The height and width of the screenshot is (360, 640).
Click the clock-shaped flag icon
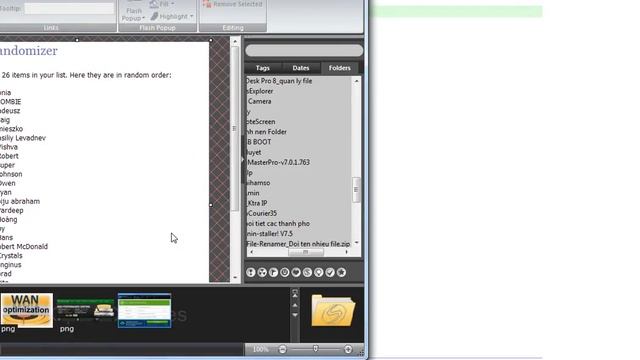(285, 272)
